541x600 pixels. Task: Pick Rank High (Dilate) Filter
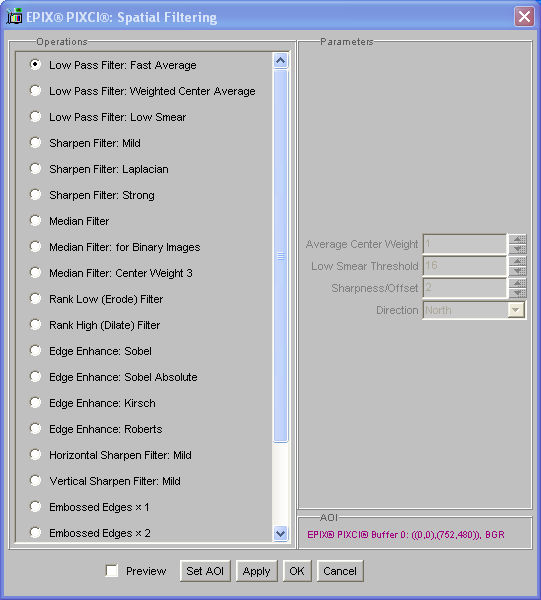(x=36, y=325)
